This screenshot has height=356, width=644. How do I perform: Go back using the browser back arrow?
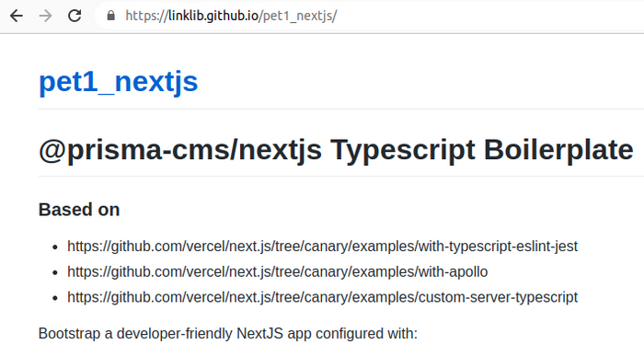(17, 16)
